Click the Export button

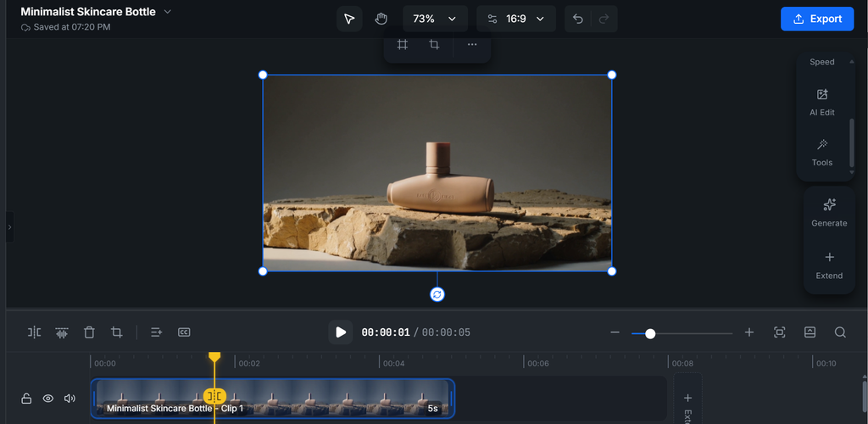click(x=817, y=19)
